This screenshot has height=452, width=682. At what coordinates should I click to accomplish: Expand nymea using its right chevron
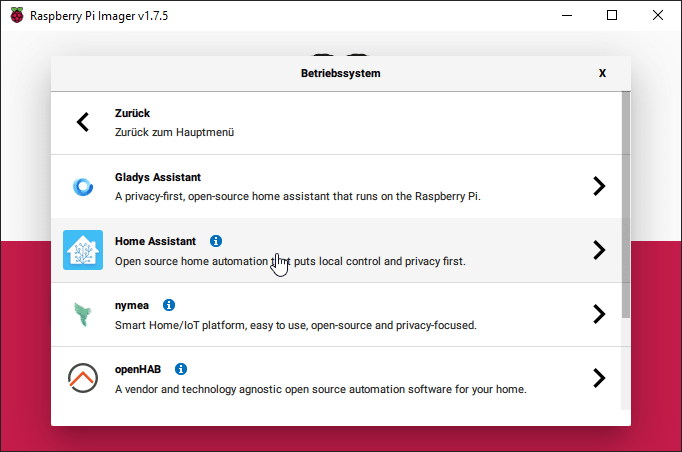tap(598, 314)
